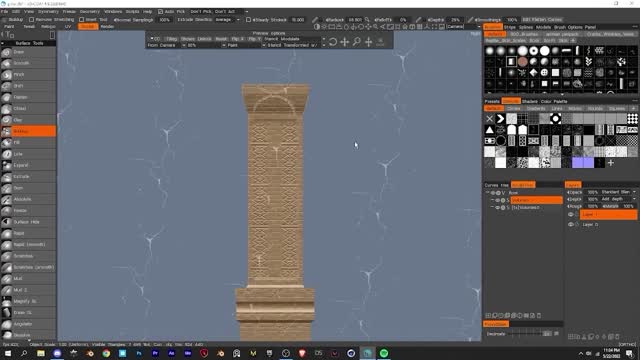Select the Flatten brush tool
This screenshot has height=360, width=640.
point(28,97)
